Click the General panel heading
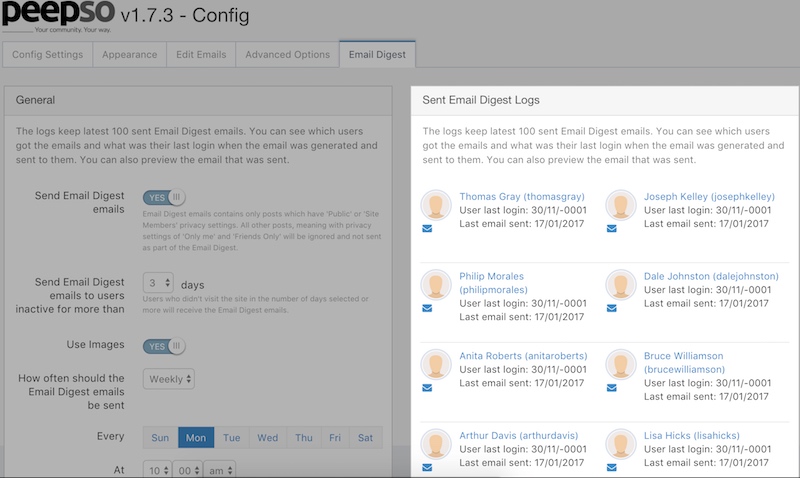 click(x=35, y=100)
